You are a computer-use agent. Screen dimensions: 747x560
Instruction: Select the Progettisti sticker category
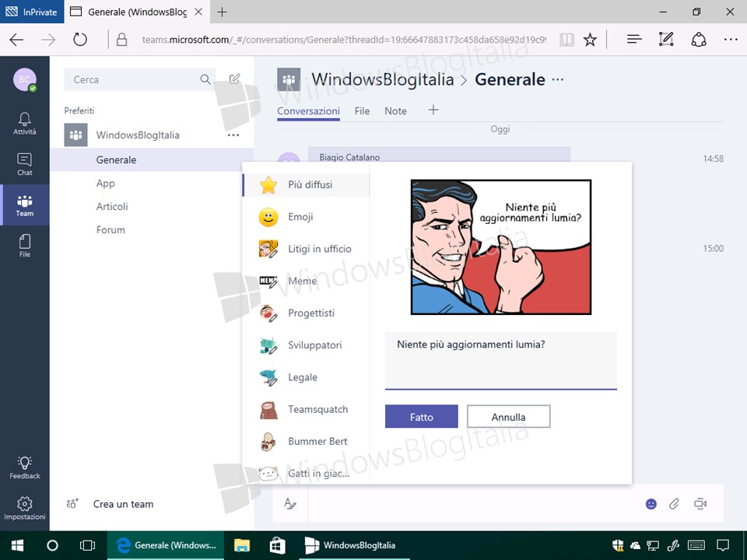pos(306,313)
